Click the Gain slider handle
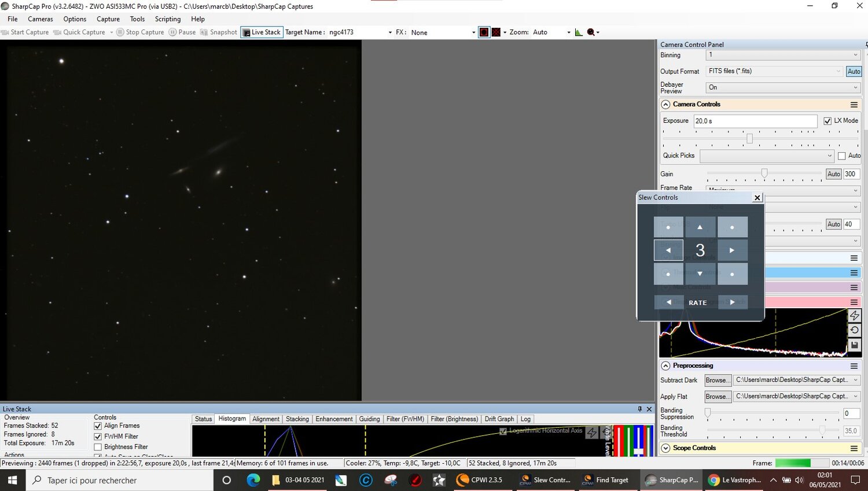Viewport: 868px width, 491px height. click(764, 173)
